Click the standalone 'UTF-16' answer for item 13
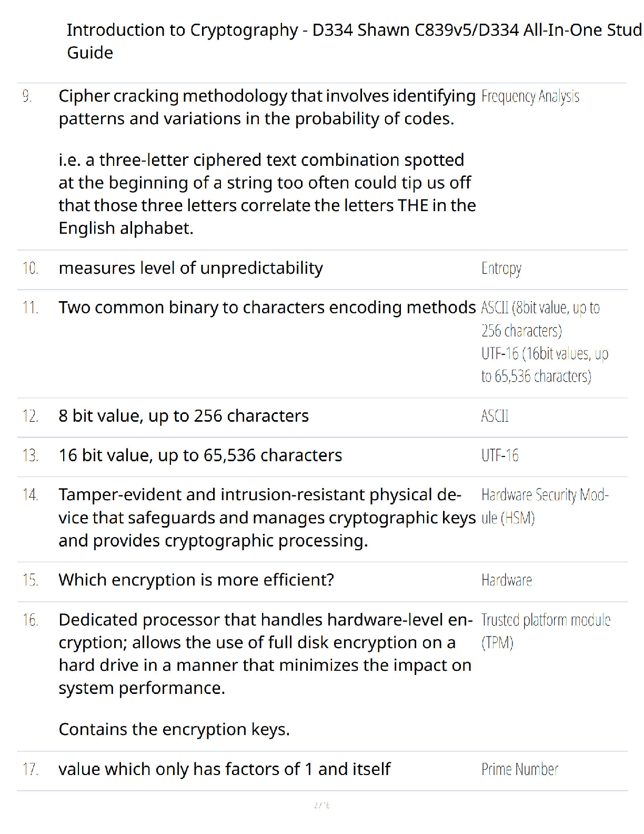The width and height of the screenshot is (644, 834). pos(500,455)
